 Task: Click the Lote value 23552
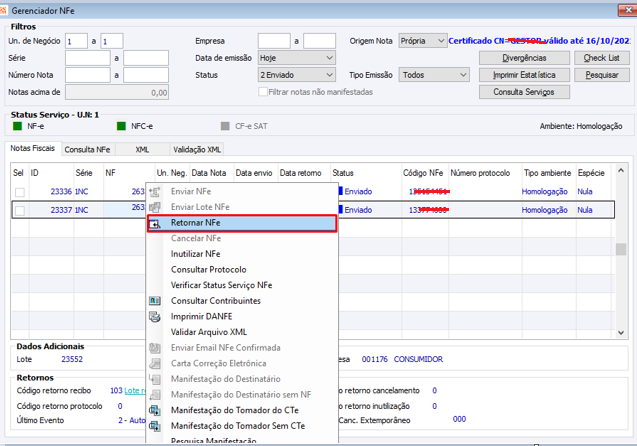coord(72,359)
